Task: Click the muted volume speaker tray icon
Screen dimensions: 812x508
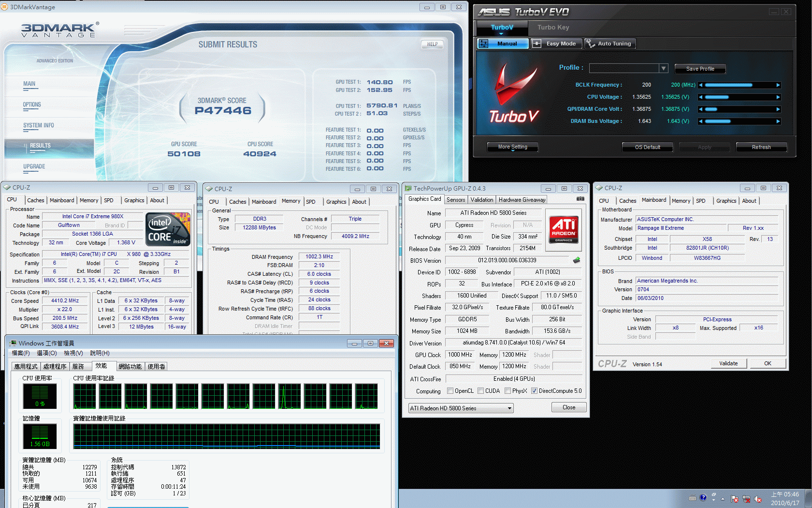Action: [757, 499]
